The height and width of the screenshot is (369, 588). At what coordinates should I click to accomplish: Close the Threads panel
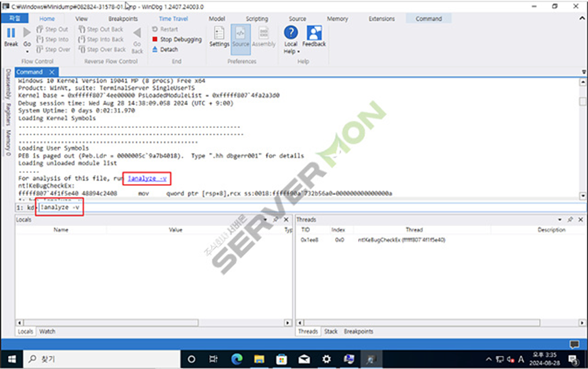point(581,220)
